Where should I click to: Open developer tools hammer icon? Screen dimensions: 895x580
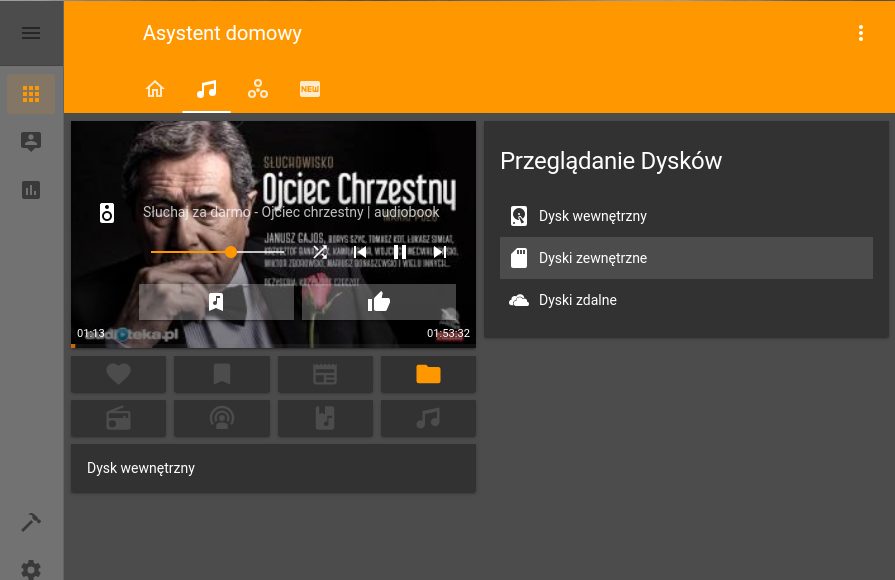coord(31,522)
